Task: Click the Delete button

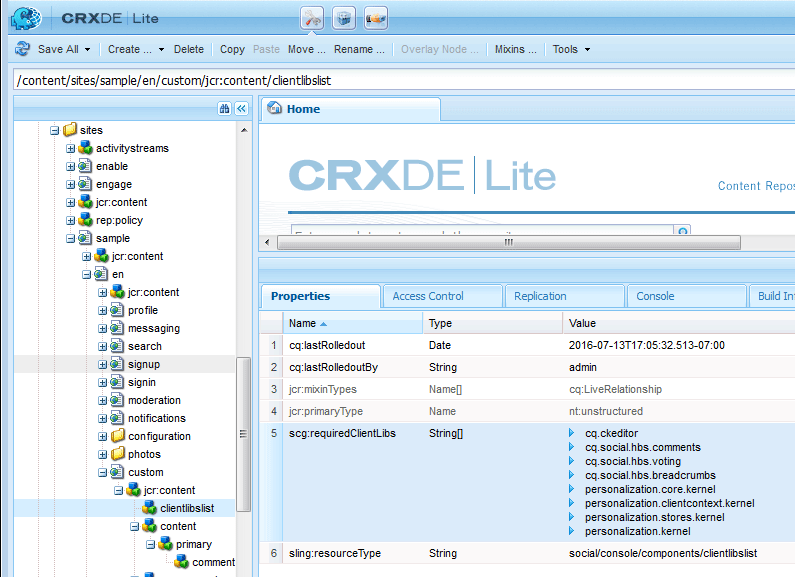Action: coord(189,49)
